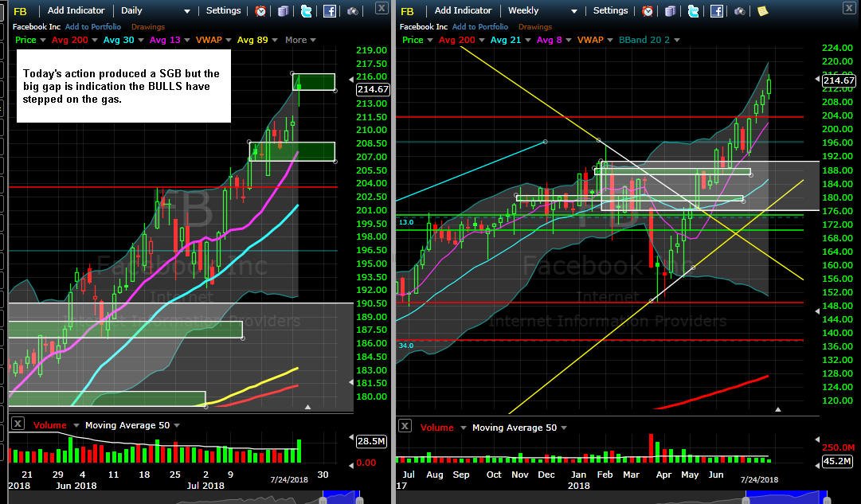Expand Avg 89 indicator options

pos(275,40)
